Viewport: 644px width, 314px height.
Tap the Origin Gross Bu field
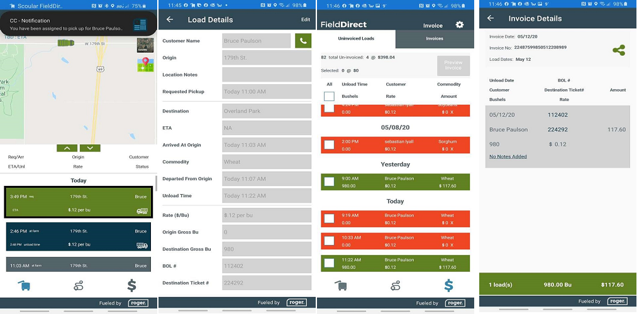click(x=267, y=232)
